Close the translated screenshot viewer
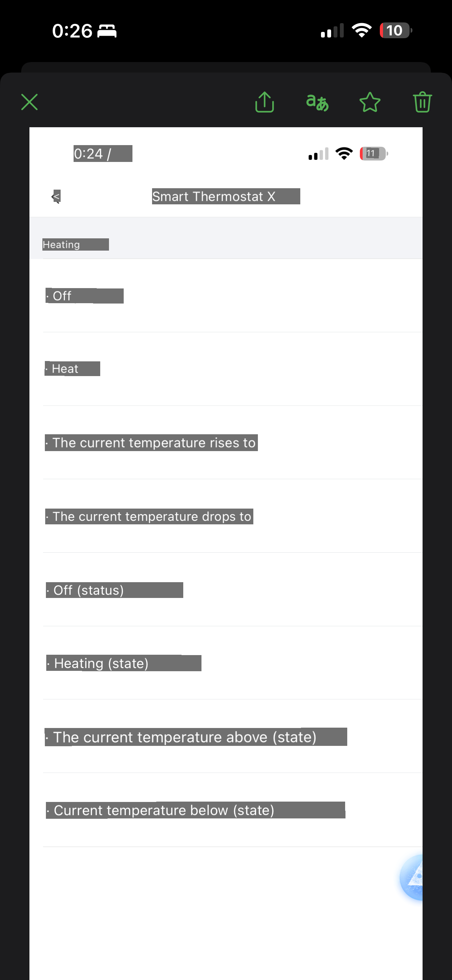 pos(29,102)
